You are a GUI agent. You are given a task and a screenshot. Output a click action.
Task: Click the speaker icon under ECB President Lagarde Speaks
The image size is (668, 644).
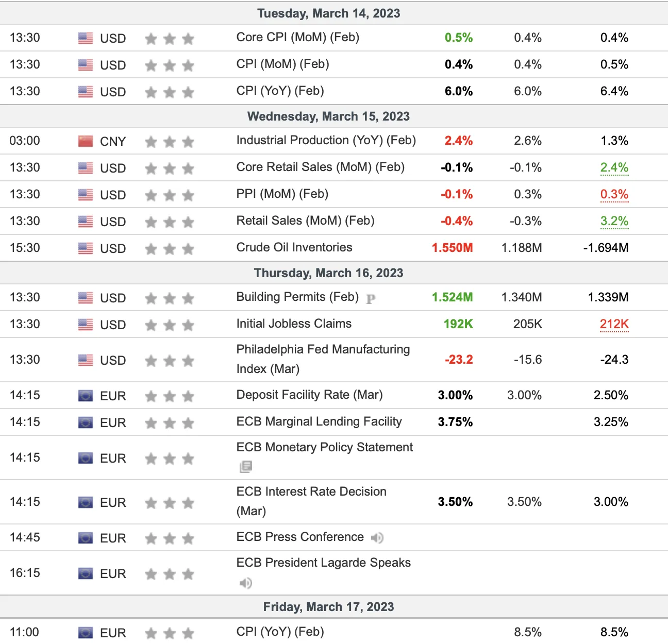pos(246,583)
